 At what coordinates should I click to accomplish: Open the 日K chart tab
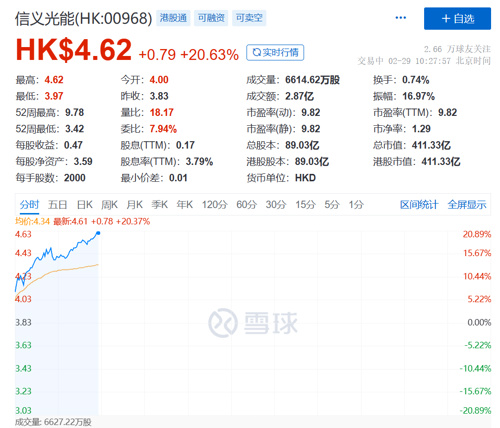click(x=84, y=204)
